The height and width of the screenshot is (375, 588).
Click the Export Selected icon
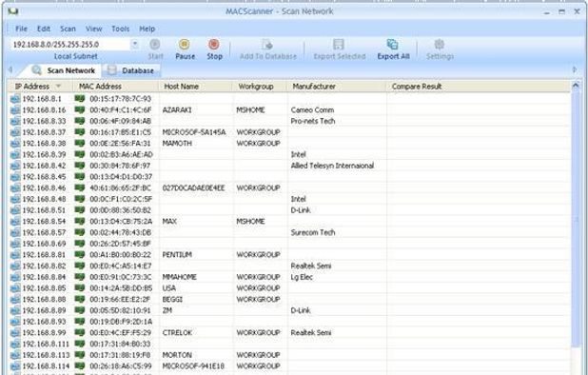coord(339,44)
